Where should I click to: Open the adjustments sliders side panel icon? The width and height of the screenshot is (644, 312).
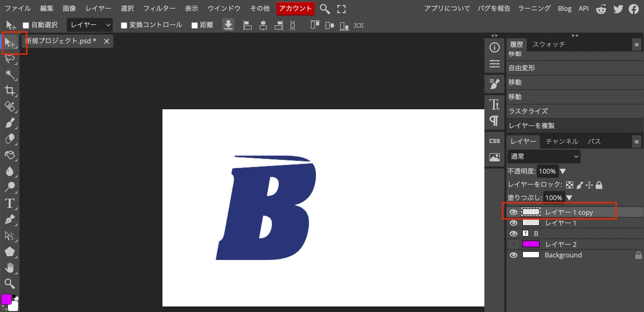click(x=494, y=64)
